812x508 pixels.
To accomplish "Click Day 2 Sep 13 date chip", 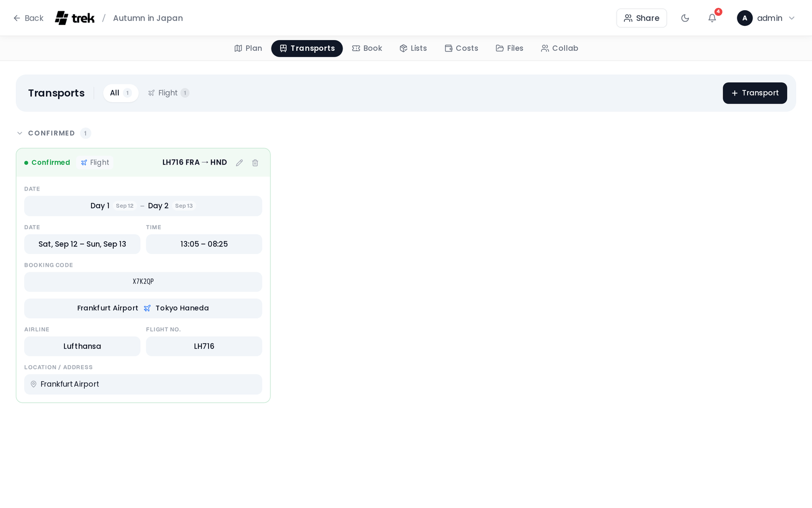I will point(172,206).
